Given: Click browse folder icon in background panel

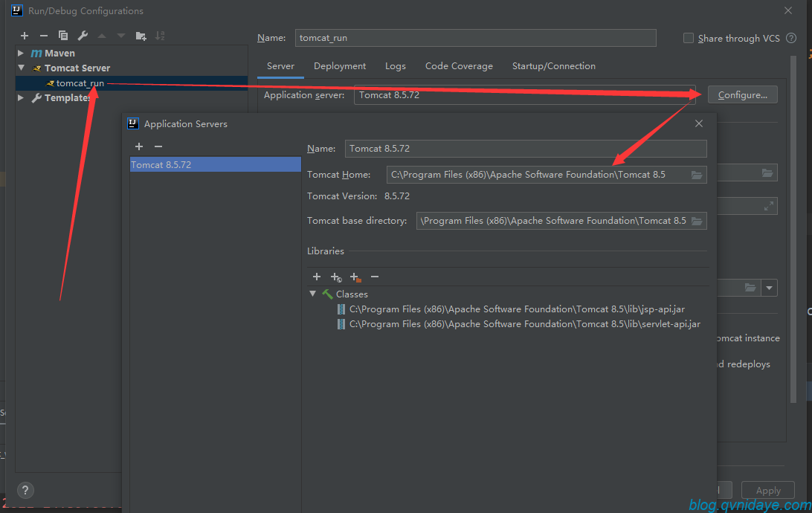Looking at the screenshot, I should coord(767,173).
